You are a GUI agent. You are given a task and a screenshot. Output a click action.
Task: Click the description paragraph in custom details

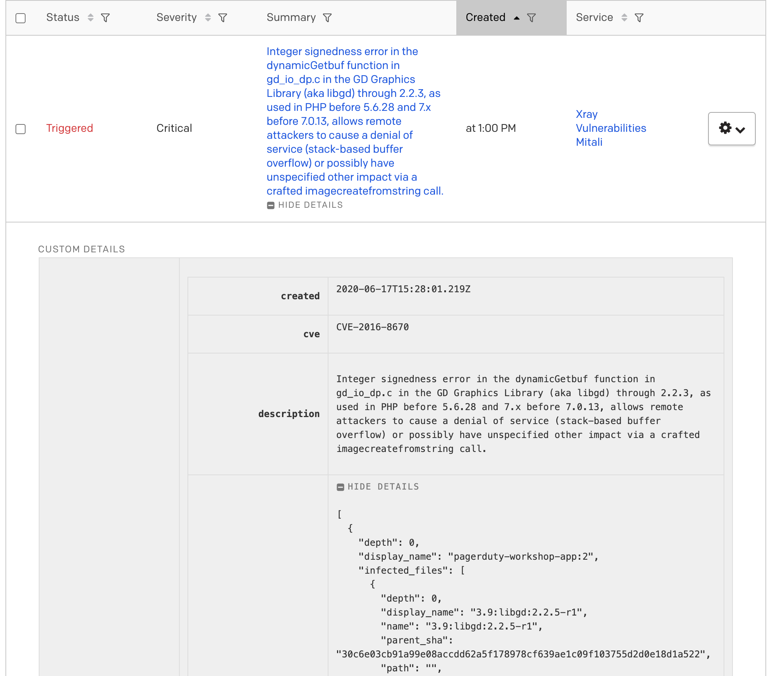pos(524,414)
